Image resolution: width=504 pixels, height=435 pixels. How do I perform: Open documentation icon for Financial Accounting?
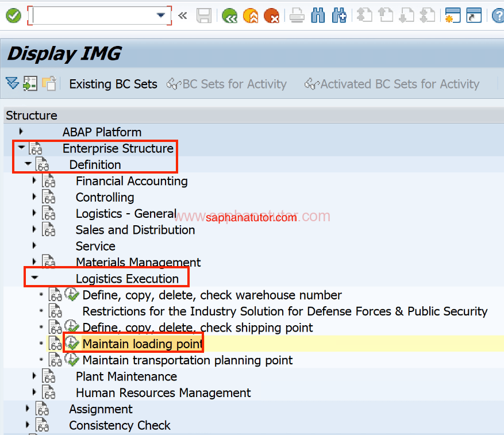pos(48,180)
